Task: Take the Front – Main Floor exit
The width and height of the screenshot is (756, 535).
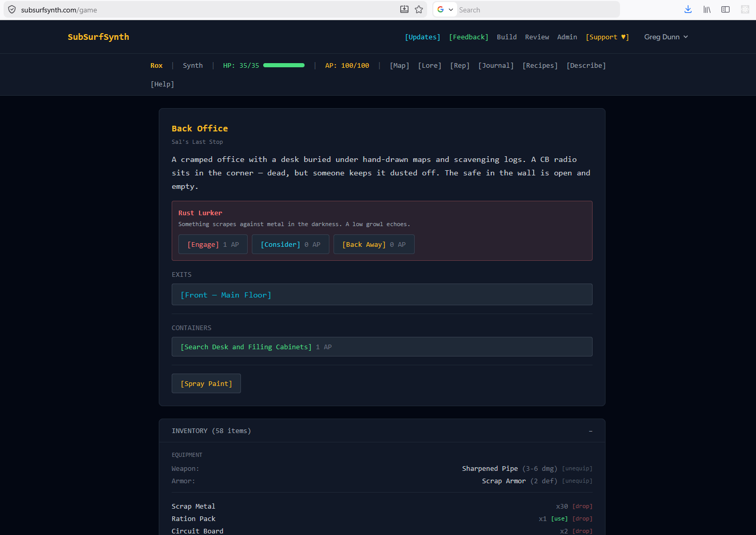Action: point(226,295)
